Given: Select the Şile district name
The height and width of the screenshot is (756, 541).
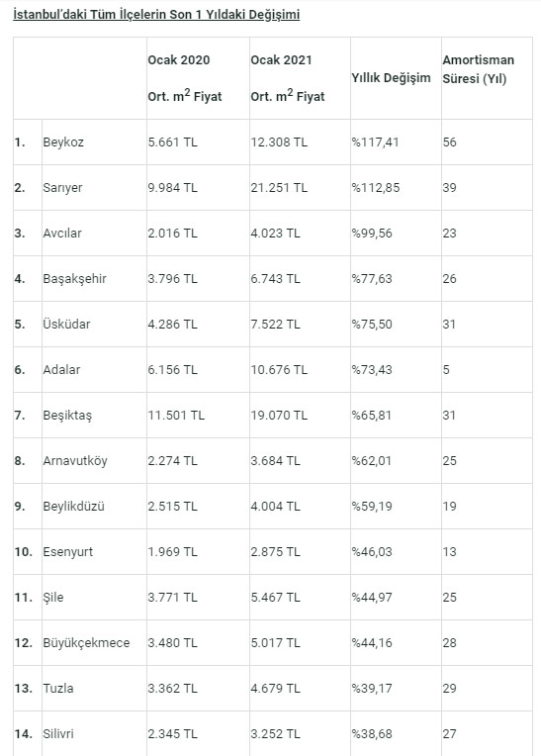Looking at the screenshot, I should click(53, 598).
